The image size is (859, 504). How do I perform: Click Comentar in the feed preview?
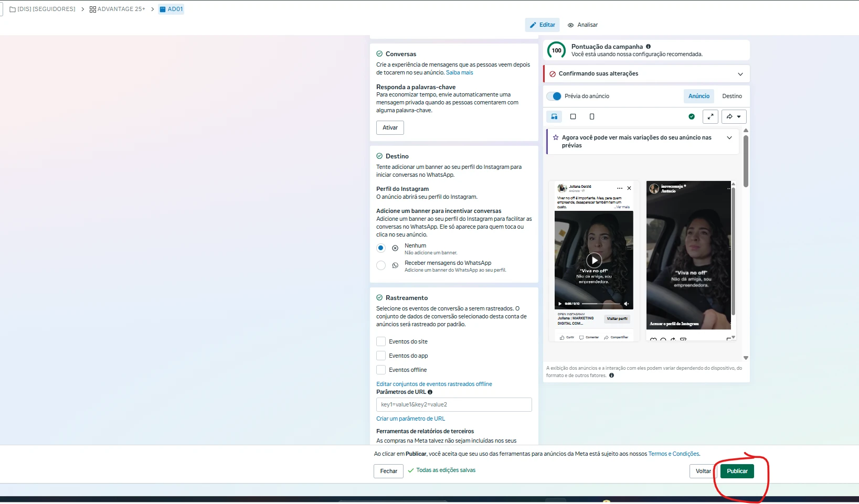coord(589,337)
